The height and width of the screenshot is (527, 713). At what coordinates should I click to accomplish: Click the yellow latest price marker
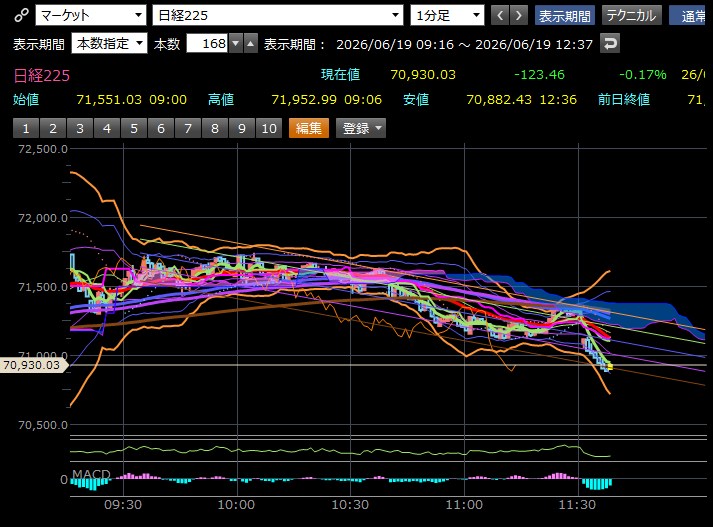click(610, 366)
